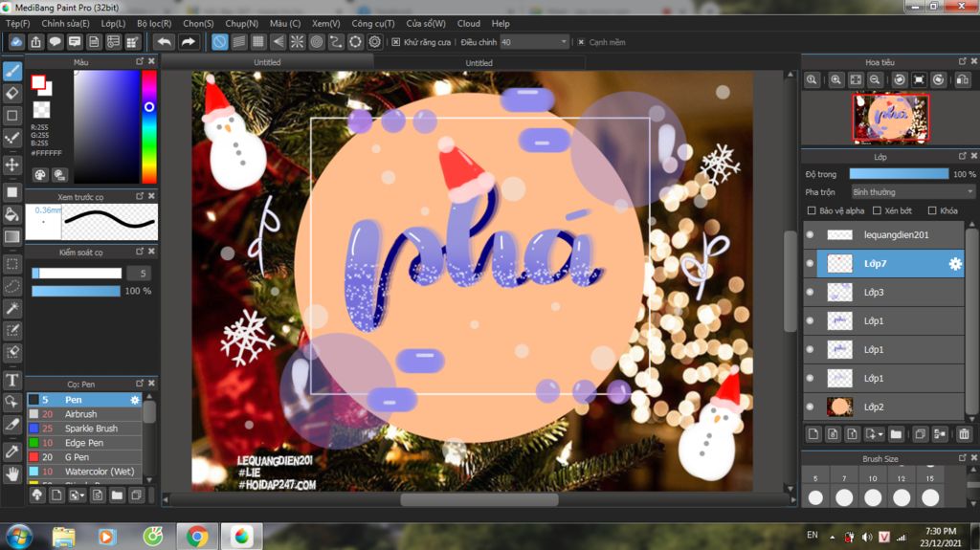Select the Gradient tool
This screenshot has height=550, width=980.
point(11,237)
